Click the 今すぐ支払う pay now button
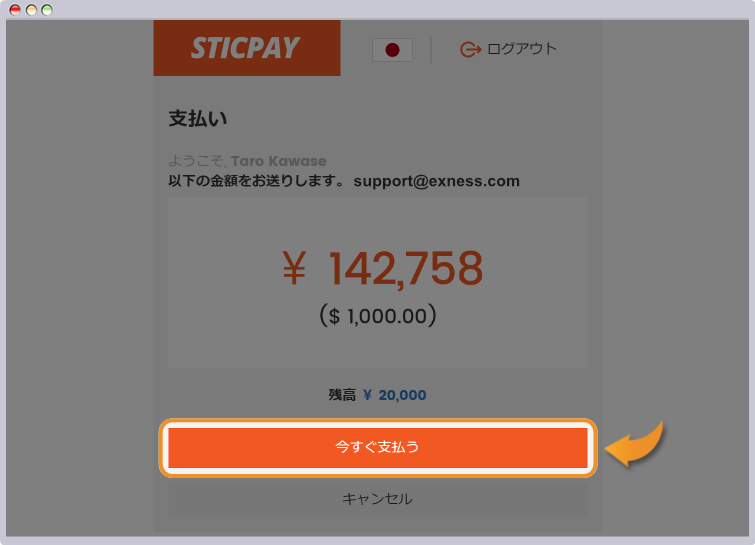The height and width of the screenshot is (545, 755). point(378,447)
